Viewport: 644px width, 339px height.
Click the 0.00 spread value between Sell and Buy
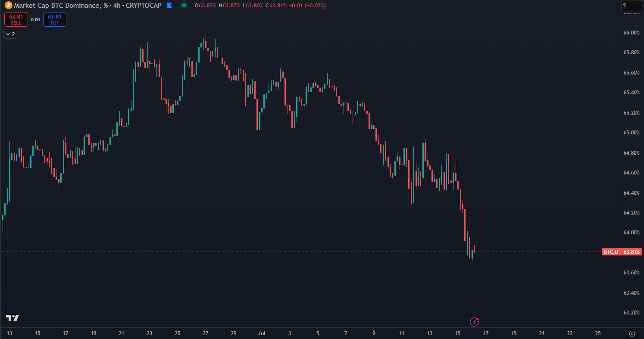pos(36,19)
